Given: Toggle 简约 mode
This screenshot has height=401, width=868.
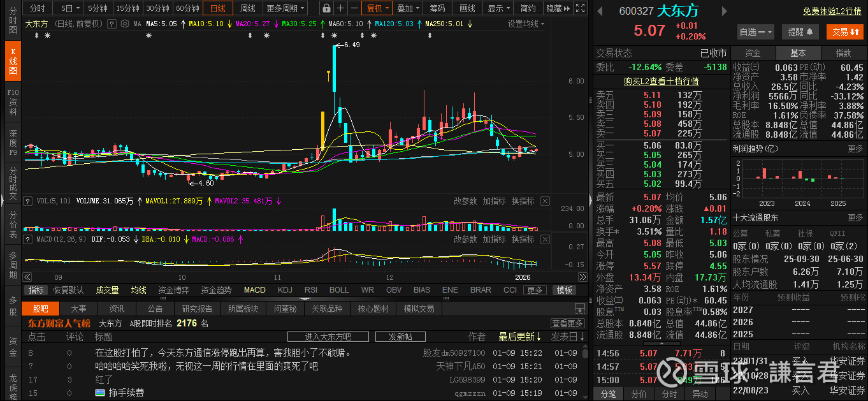Looking at the screenshot, I should 528,8.
